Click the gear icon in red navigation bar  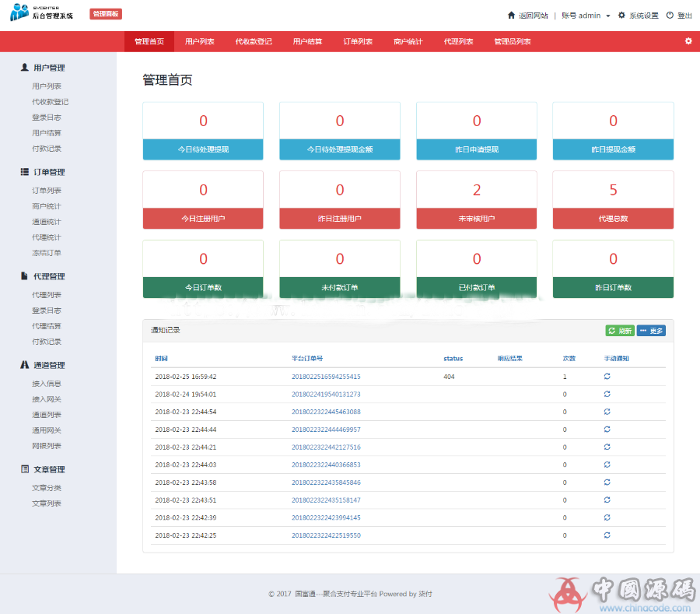[688, 41]
